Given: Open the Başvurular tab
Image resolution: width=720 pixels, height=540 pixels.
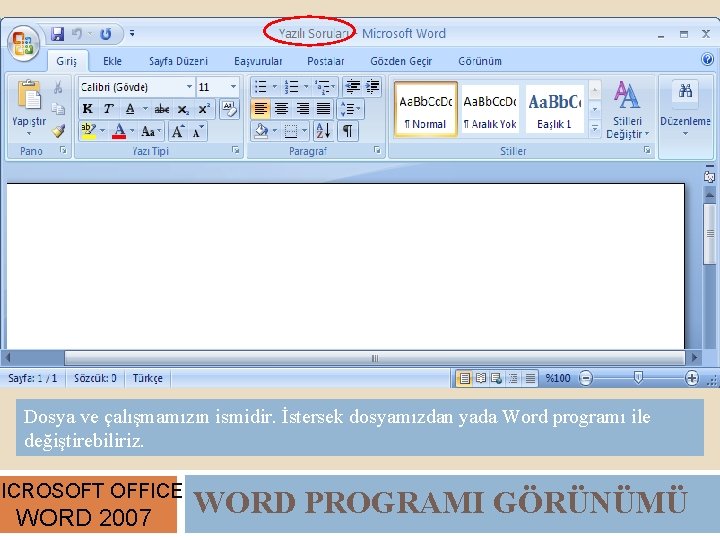Looking at the screenshot, I should click(258, 61).
